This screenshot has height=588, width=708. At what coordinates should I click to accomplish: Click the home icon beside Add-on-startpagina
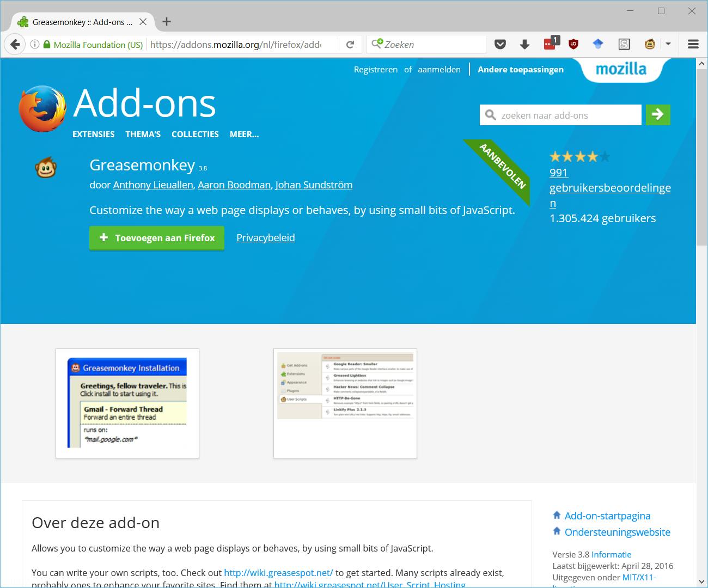557,515
